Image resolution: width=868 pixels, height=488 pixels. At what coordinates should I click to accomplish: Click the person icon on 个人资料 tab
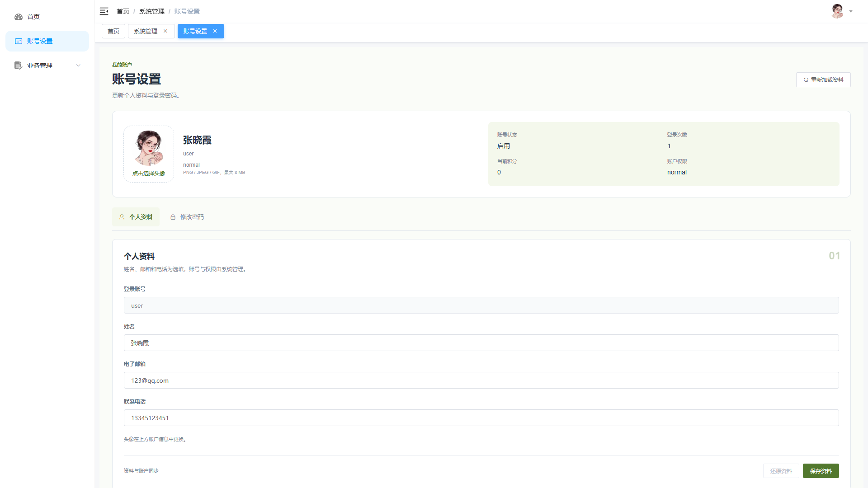coord(122,217)
